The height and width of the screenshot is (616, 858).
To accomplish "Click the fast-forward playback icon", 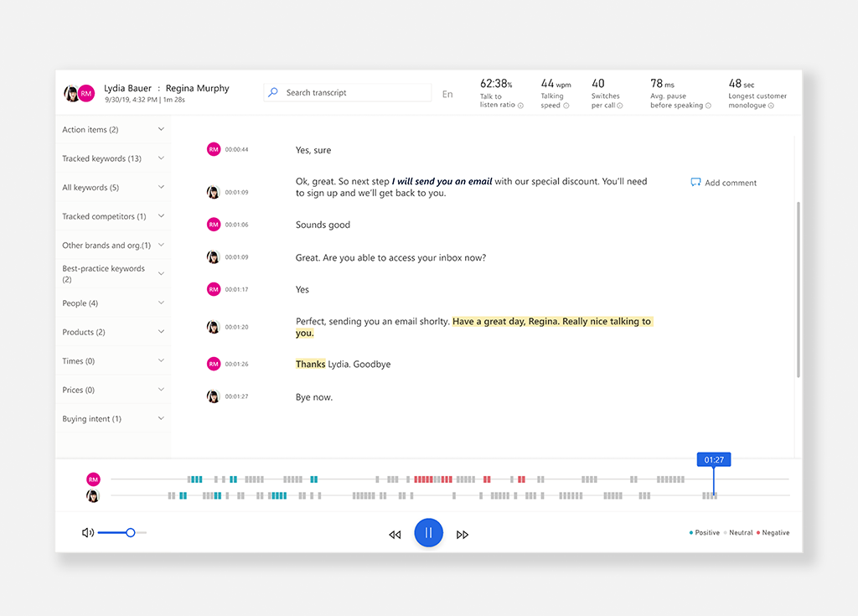I will pos(463,533).
